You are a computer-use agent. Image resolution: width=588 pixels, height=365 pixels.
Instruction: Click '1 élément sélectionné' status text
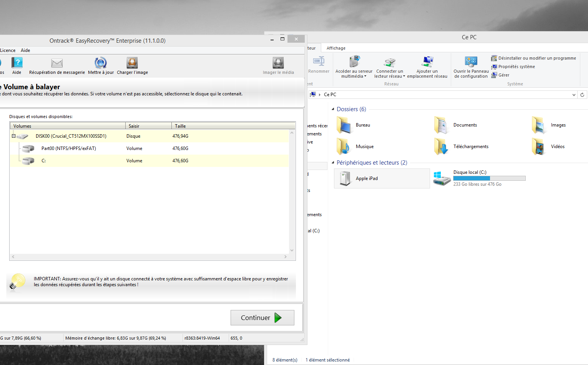(x=327, y=360)
